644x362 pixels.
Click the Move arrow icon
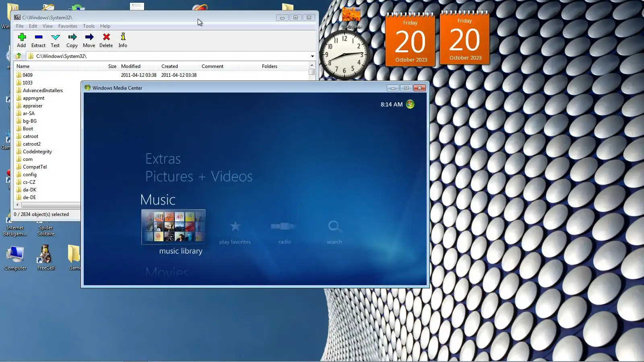click(89, 40)
